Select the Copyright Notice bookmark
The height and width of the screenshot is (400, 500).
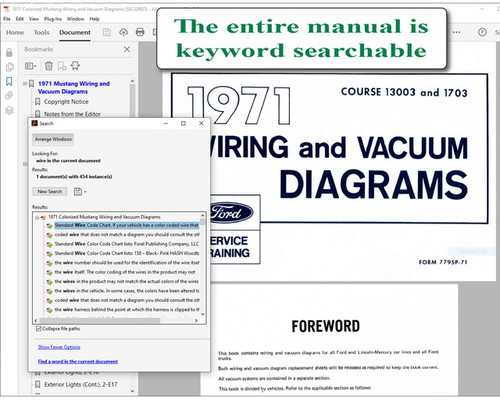coord(66,102)
